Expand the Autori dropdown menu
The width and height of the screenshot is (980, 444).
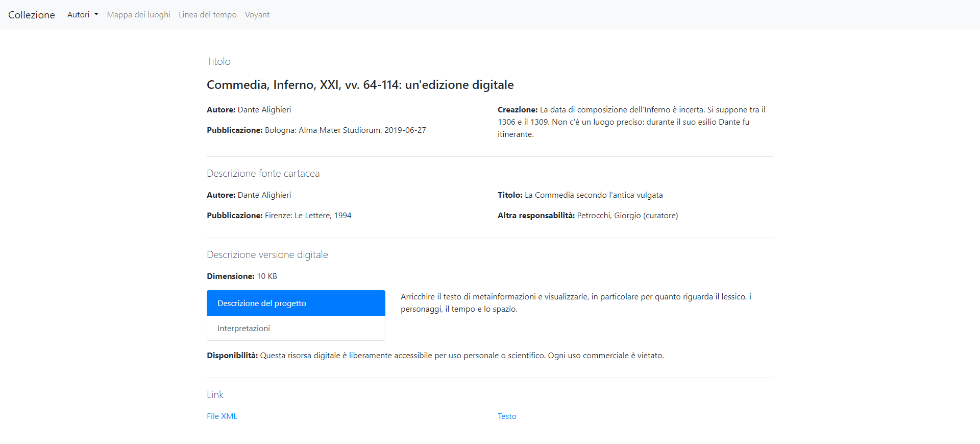coord(83,15)
